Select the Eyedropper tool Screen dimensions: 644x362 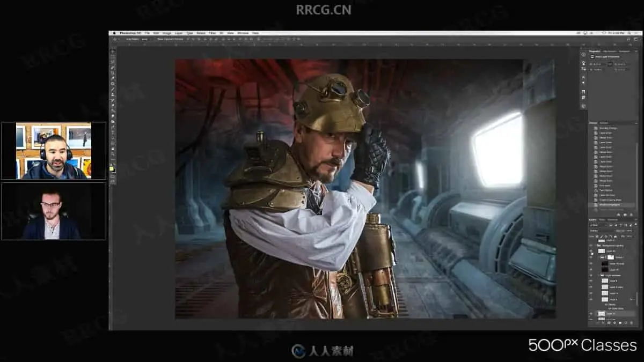click(x=113, y=78)
